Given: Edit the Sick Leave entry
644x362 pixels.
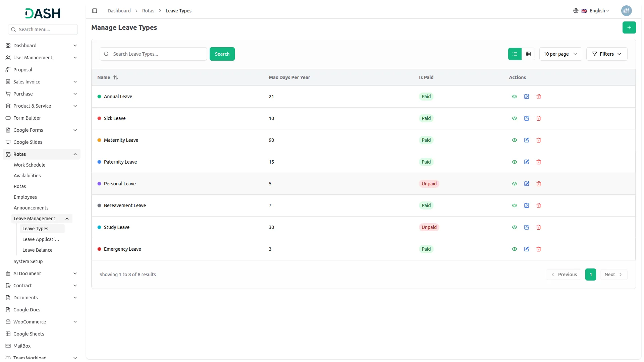Looking at the screenshot, I should click(526, 118).
